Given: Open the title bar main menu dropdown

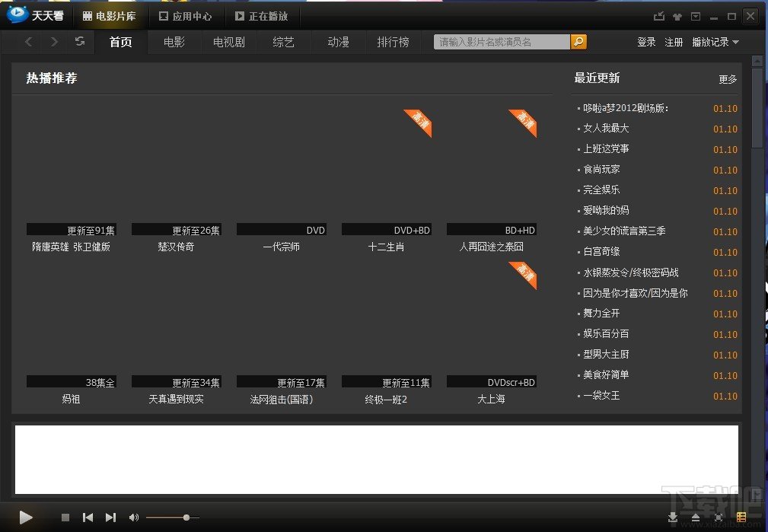Looking at the screenshot, I should [696, 17].
